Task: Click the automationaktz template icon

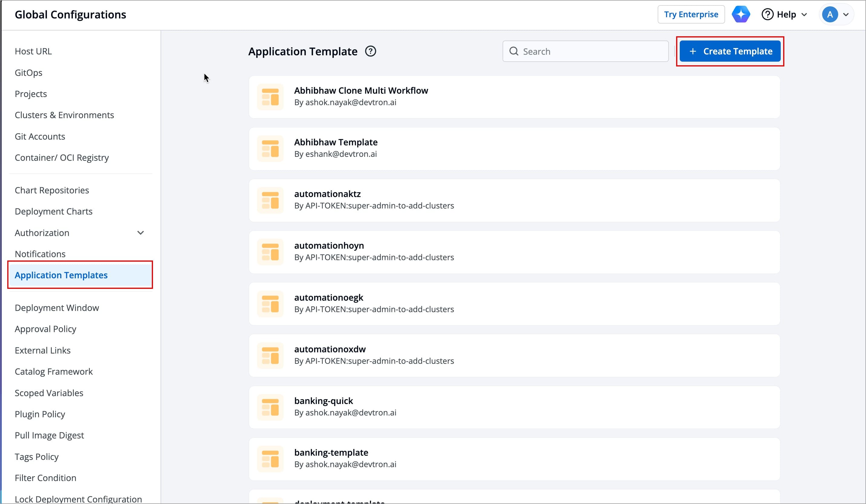Action: [x=270, y=200]
